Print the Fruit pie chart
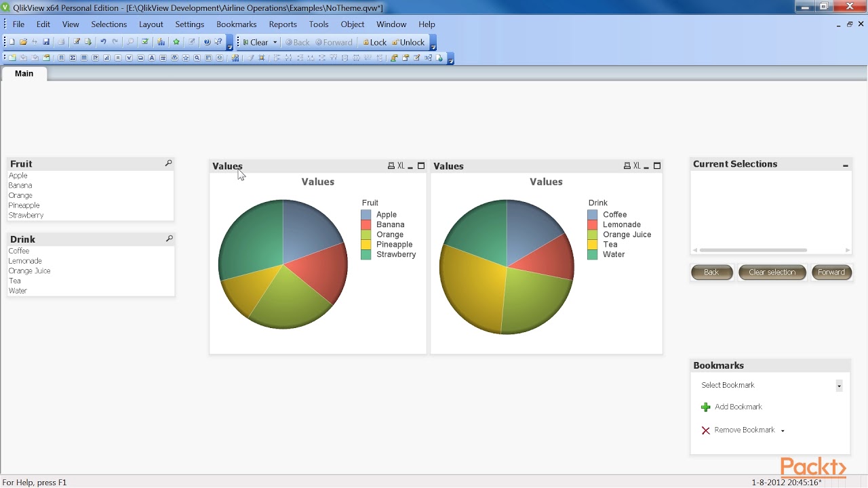Image resolution: width=868 pixels, height=488 pixels. (391, 166)
